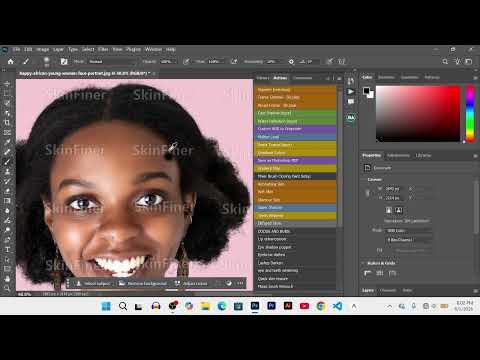The height and width of the screenshot is (360, 480).
Task: Toggle guides in Rulers & Grids
Action: click(x=392, y=273)
